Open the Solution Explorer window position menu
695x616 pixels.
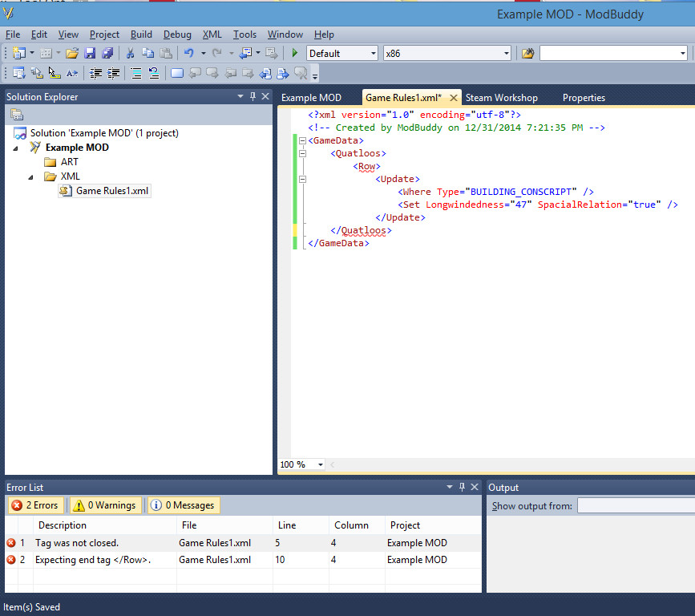[240, 96]
